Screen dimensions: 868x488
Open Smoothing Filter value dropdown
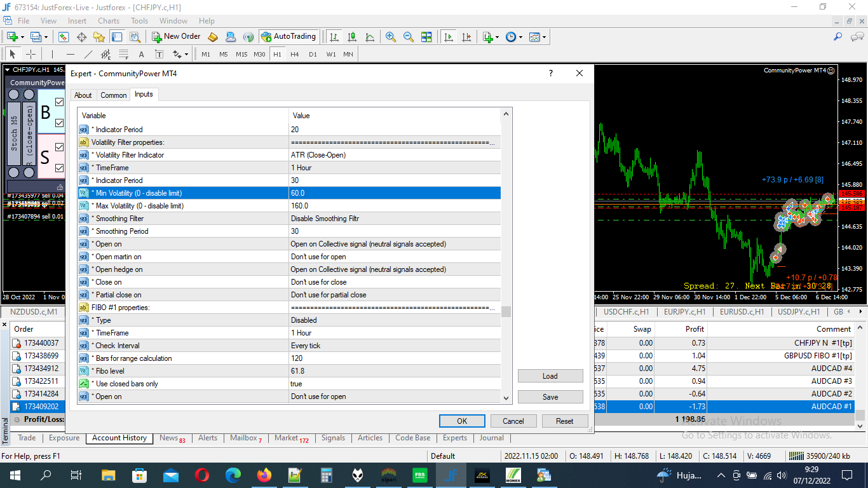point(395,219)
